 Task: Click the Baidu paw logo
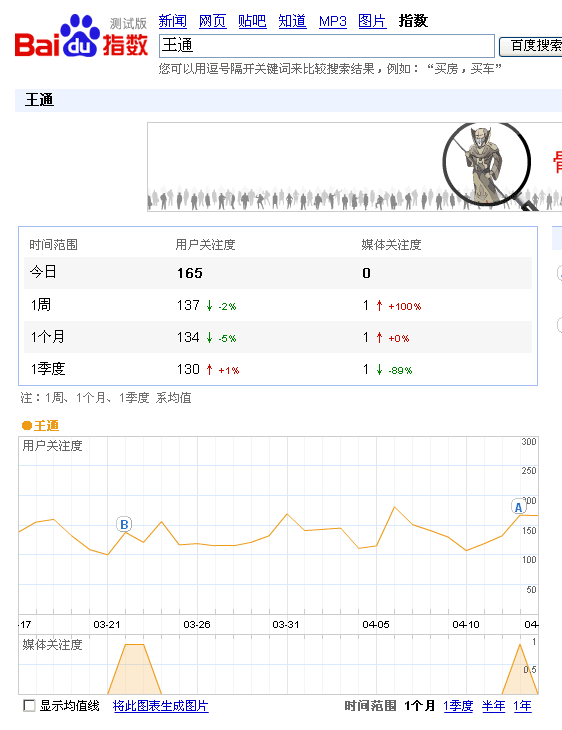tap(80, 36)
